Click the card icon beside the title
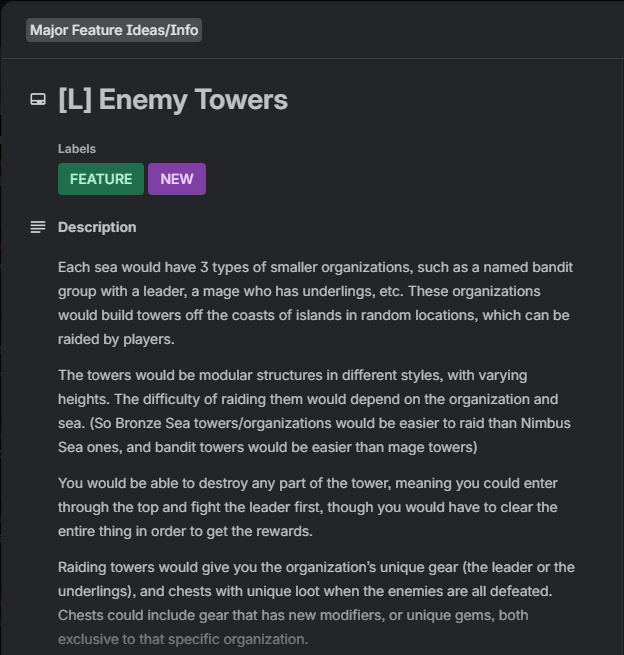This screenshot has width=624, height=655. pyautogui.click(x=38, y=100)
